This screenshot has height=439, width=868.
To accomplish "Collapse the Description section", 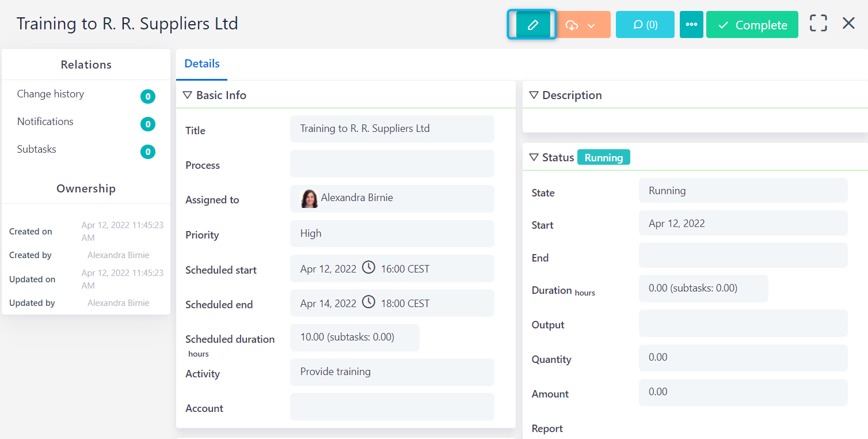I will [534, 95].
